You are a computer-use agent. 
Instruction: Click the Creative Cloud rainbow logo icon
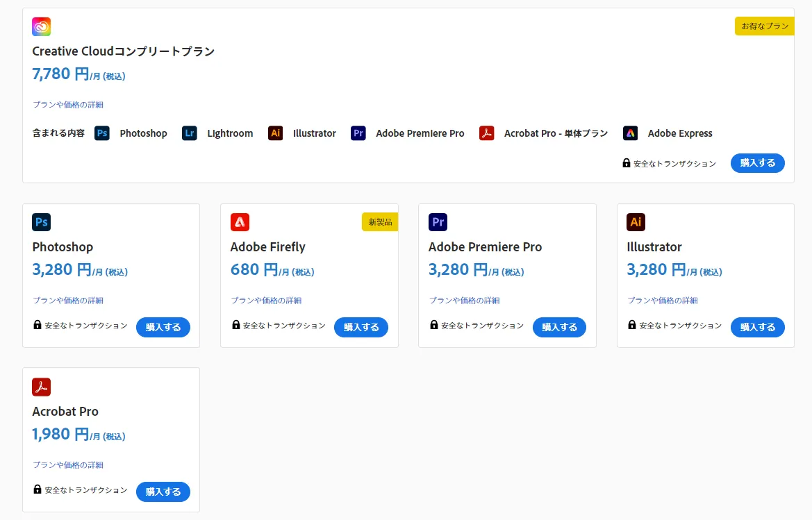(42, 26)
